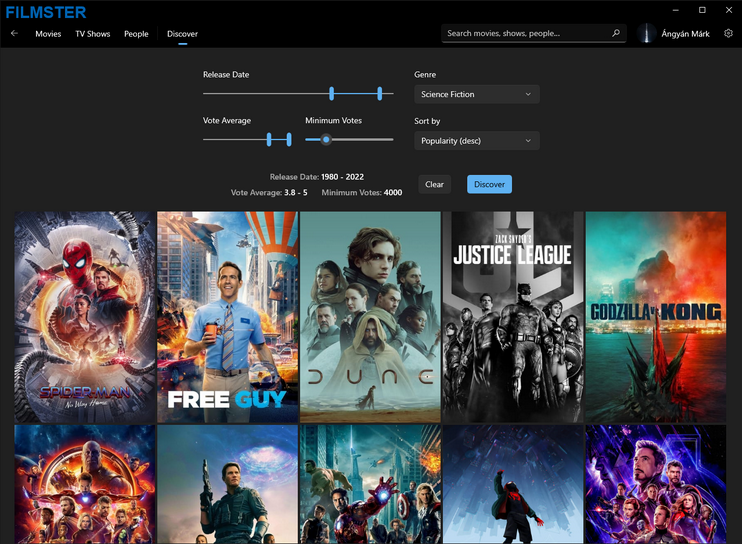Image resolution: width=742 pixels, height=544 pixels.
Task: Minimize the Filmster window
Action: (676, 10)
